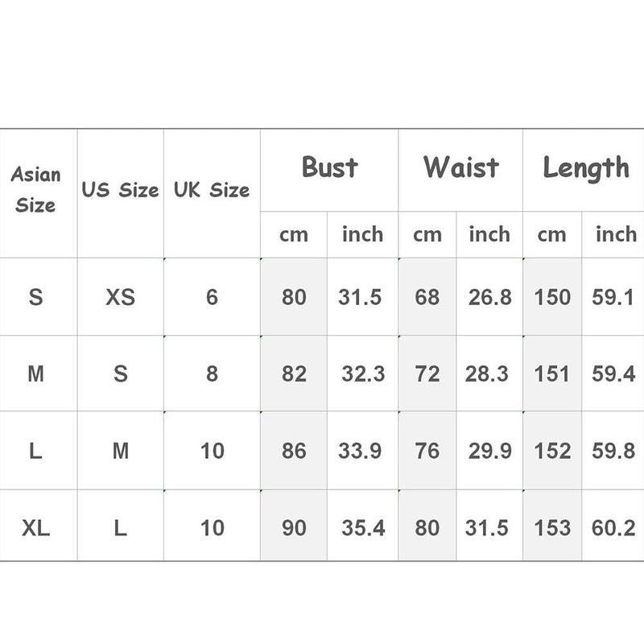Click the Bust column header

coord(329,171)
